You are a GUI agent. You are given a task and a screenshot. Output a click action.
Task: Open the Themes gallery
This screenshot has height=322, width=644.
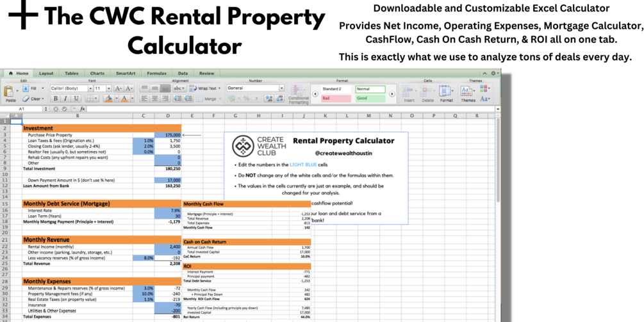point(468,94)
